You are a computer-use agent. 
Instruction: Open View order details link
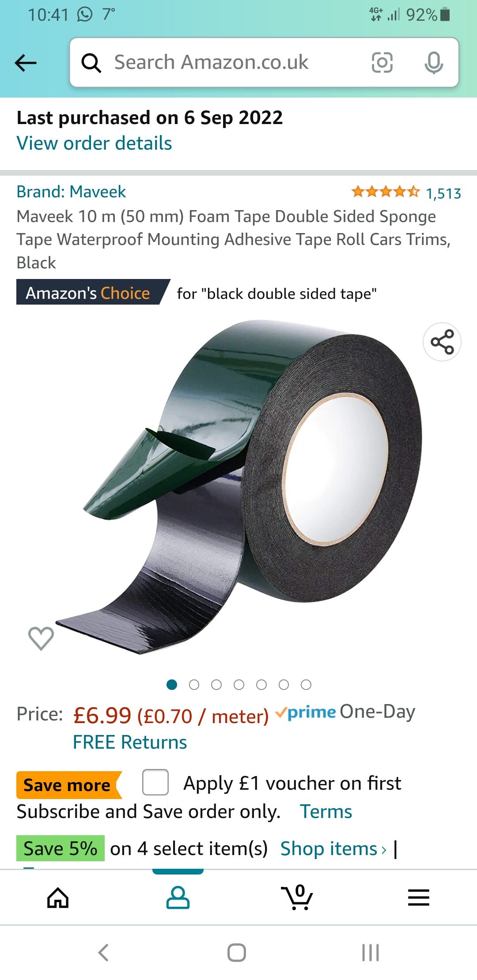tap(94, 143)
